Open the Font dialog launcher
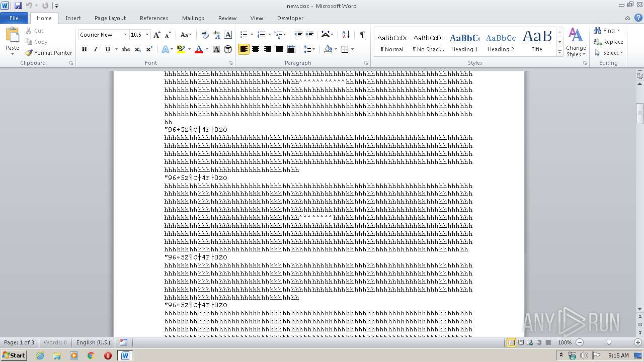 [230, 63]
